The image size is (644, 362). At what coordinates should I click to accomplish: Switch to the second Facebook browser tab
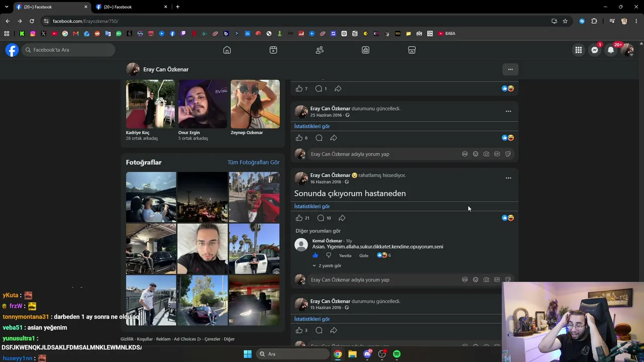click(x=131, y=7)
